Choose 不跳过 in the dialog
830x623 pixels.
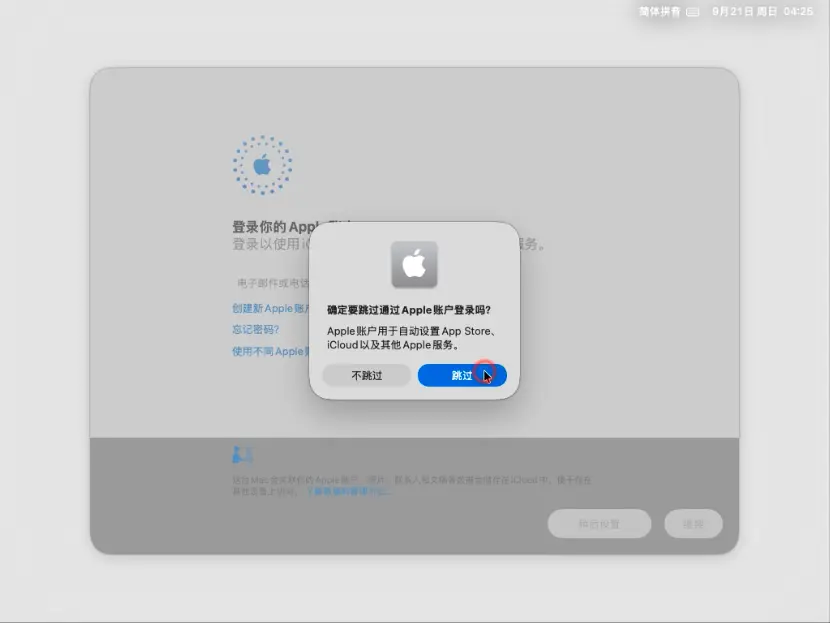366,375
